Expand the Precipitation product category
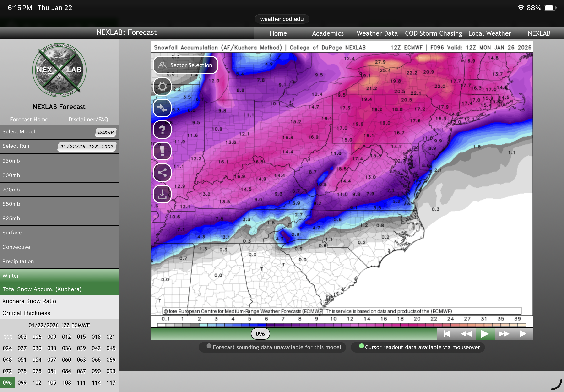The image size is (564, 392). point(59,261)
